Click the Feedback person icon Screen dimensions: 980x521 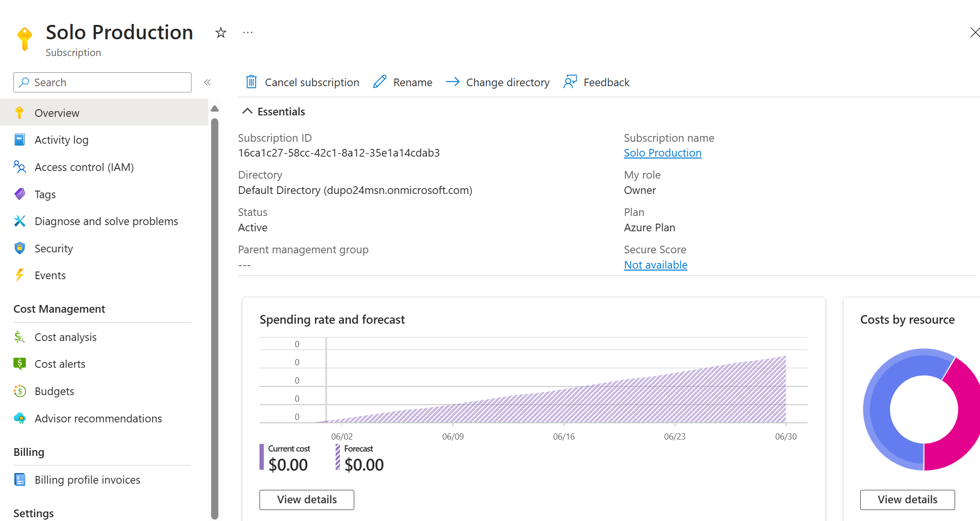[x=570, y=82]
